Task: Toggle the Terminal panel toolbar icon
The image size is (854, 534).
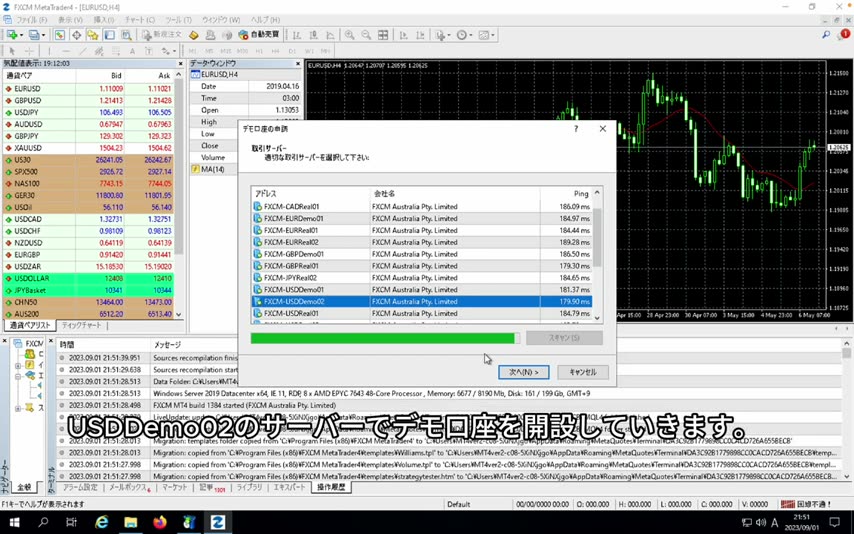Action: click(109, 35)
